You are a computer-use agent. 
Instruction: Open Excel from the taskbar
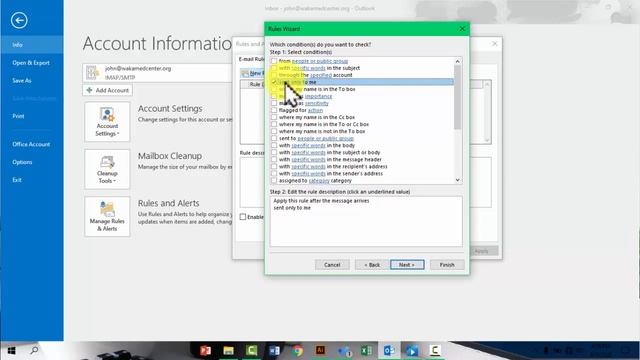[x=366, y=351]
